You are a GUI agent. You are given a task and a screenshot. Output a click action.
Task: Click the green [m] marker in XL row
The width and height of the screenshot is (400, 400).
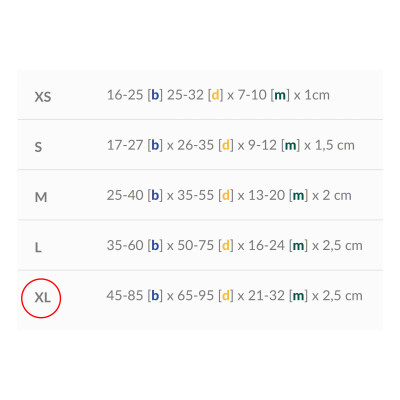pos(298,296)
